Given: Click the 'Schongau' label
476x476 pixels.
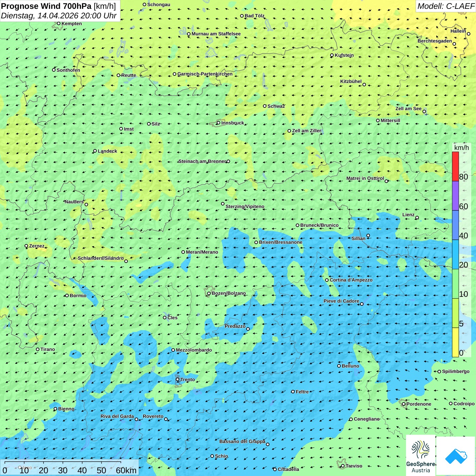Looking at the screenshot, I should click(x=159, y=4).
